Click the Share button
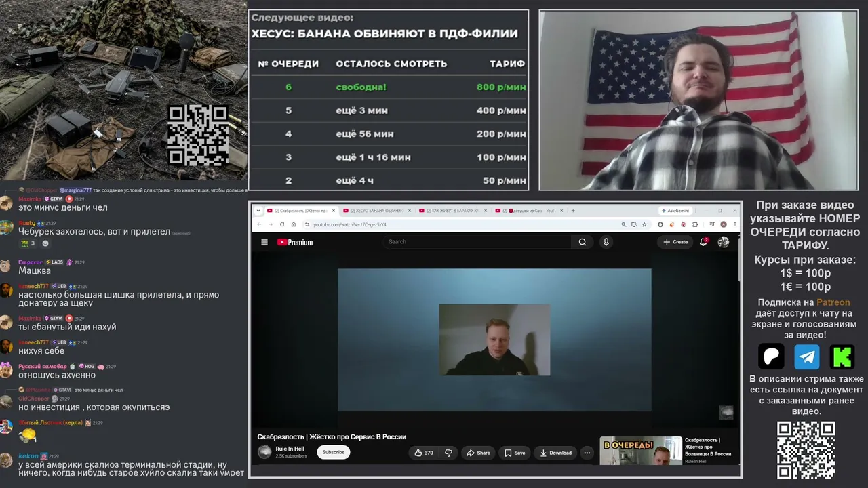The width and height of the screenshot is (868, 488). (478, 453)
